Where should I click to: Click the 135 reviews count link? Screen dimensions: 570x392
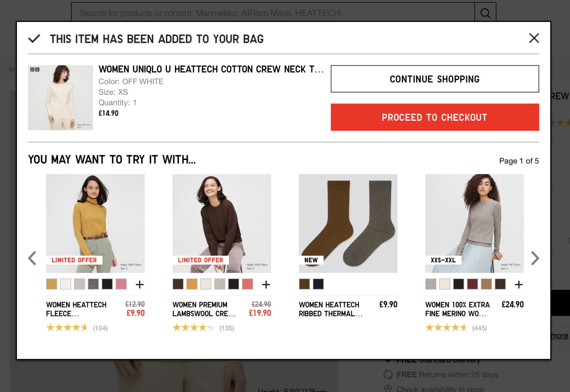pos(226,328)
